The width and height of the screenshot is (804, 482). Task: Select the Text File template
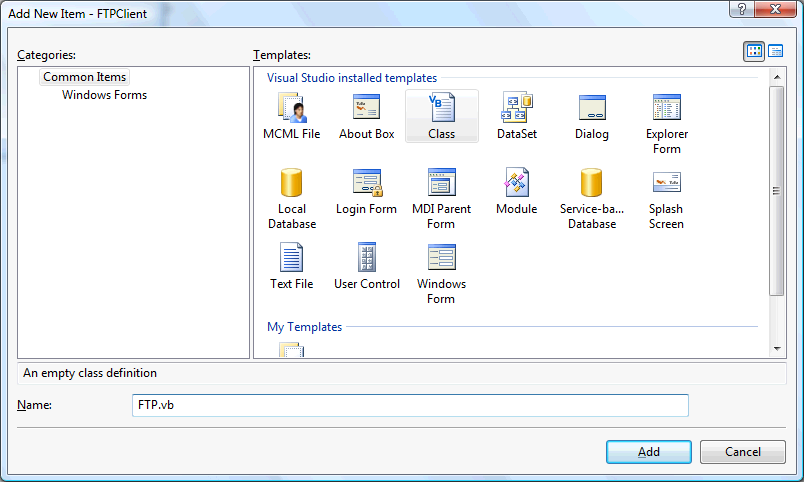[x=291, y=266]
